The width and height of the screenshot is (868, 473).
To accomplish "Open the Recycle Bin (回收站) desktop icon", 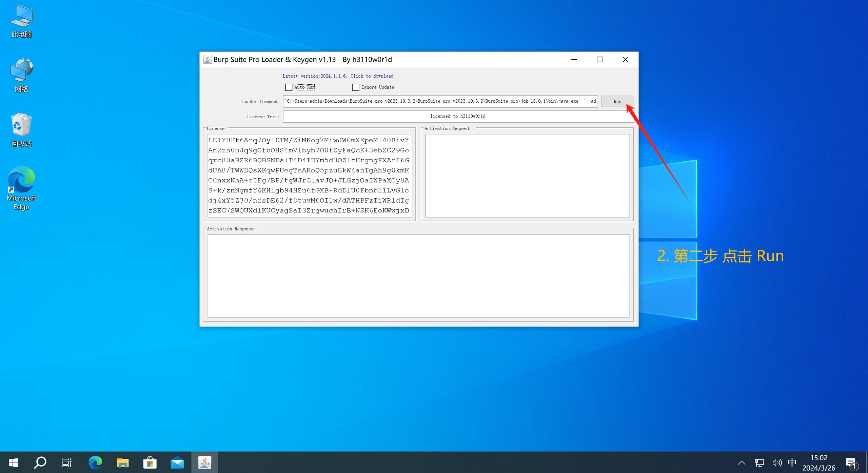I will pyautogui.click(x=21, y=130).
